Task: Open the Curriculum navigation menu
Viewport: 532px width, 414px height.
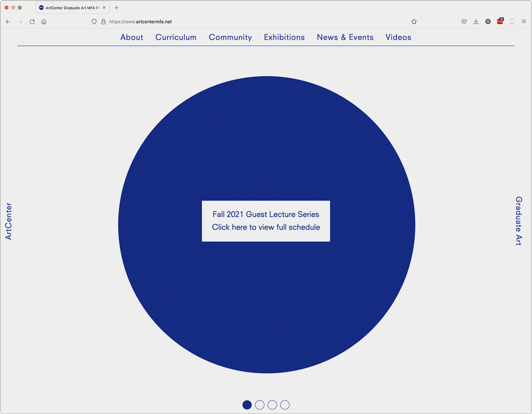Action: (x=176, y=37)
